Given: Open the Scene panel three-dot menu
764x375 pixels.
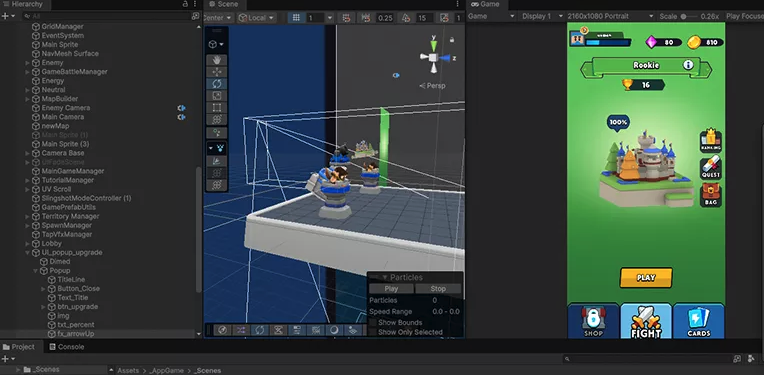Looking at the screenshot, I should [x=458, y=4].
